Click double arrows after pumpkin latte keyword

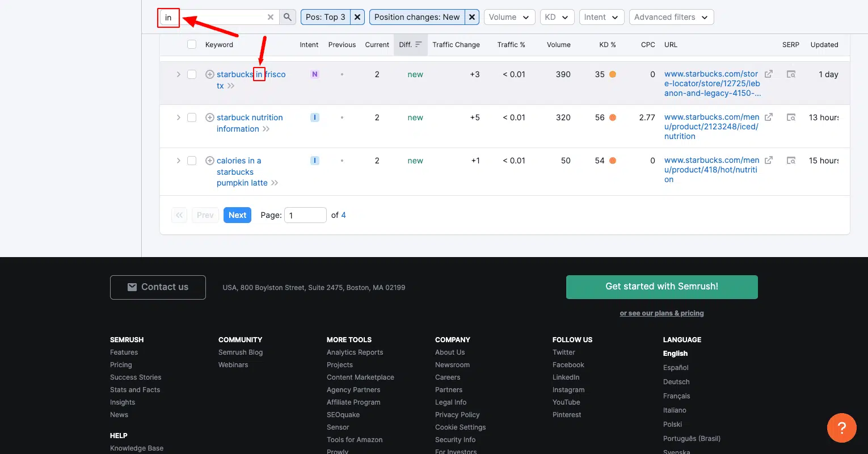tap(275, 183)
